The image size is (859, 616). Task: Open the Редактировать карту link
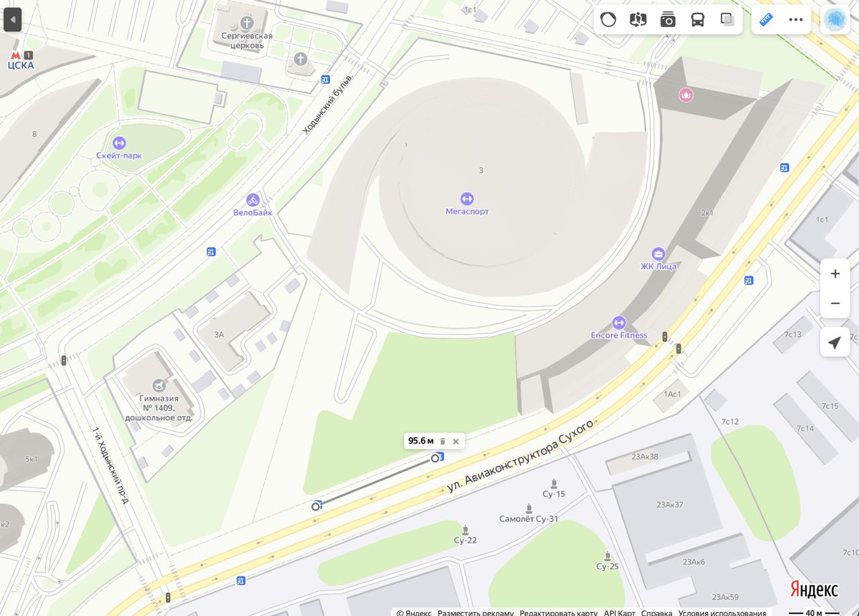pos(558,612)
